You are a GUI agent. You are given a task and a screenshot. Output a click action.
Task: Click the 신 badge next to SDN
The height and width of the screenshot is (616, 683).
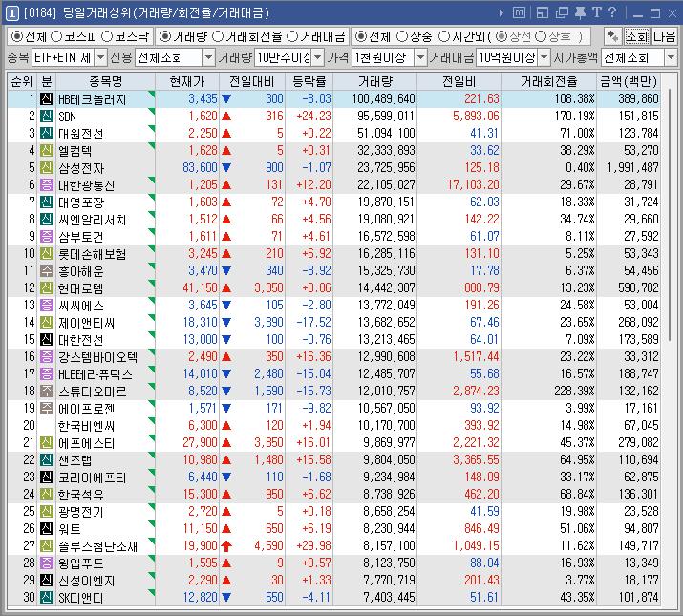click(x=47, y=116)
